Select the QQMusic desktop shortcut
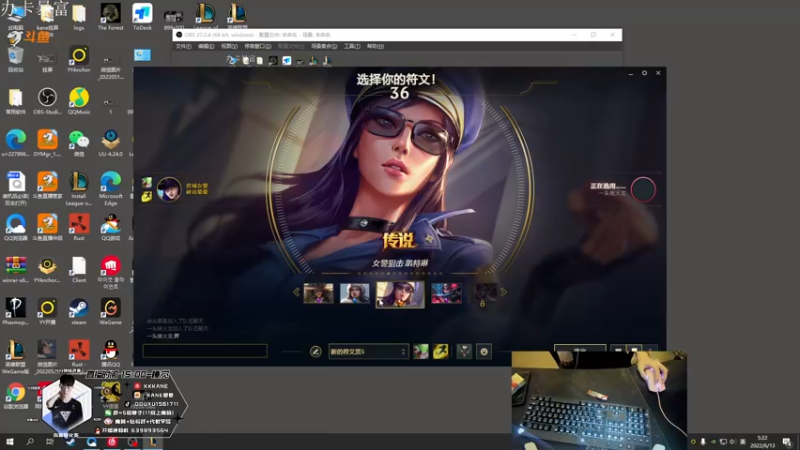 79,101
